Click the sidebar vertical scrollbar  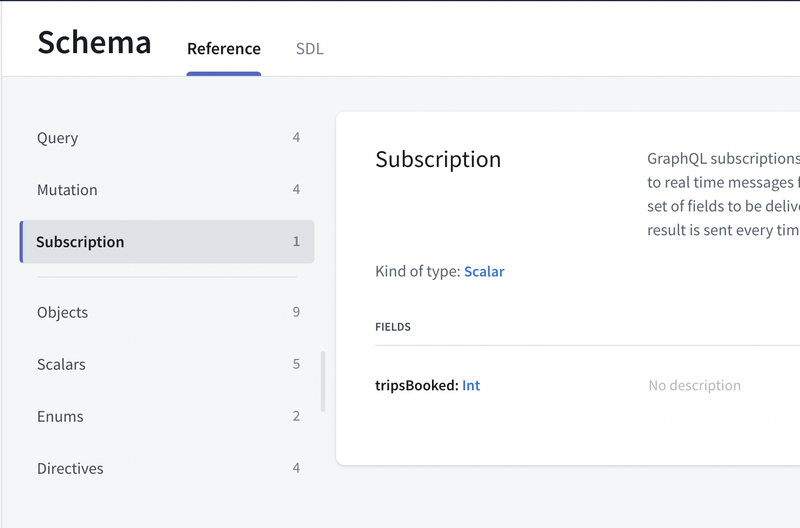(322, 381)
